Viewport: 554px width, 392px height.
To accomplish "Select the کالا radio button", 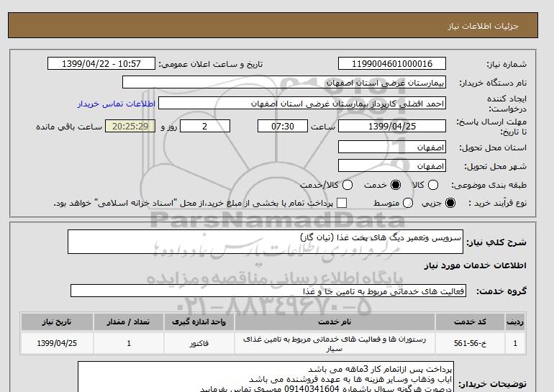I will tap(433, 185).
